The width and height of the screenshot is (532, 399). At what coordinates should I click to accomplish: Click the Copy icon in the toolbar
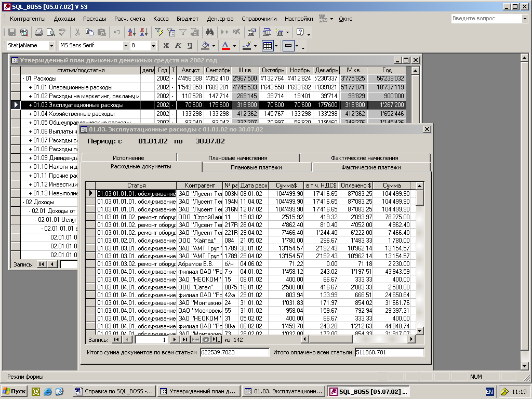[x=89, y=32]
